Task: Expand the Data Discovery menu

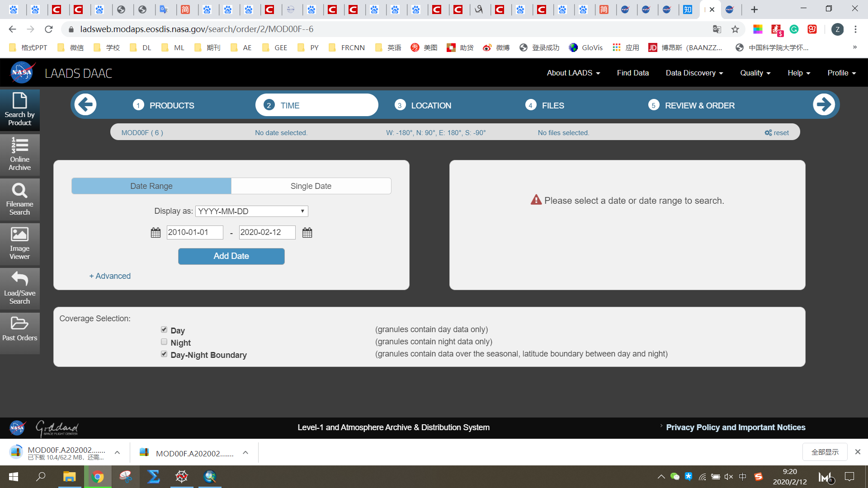Action: [694, 73]
